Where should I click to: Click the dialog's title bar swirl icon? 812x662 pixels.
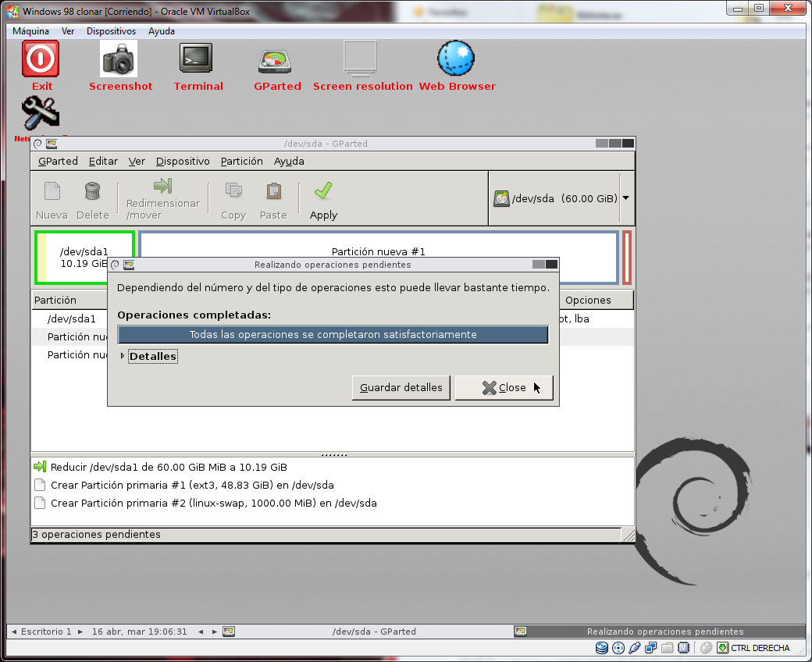click(x=115, y=265)
